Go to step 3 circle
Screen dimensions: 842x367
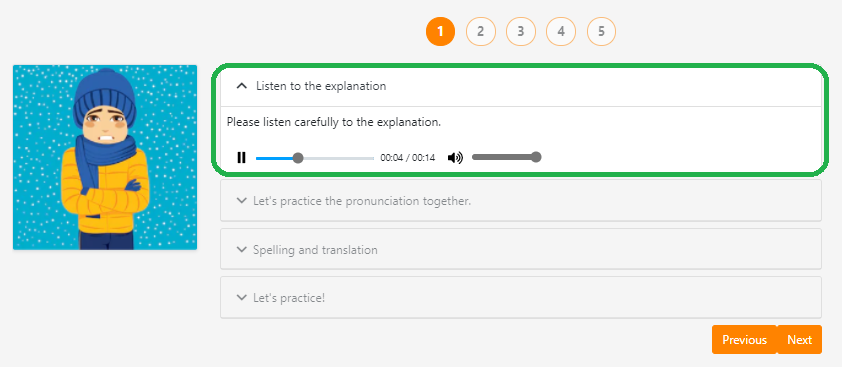[x=521, y=31]
